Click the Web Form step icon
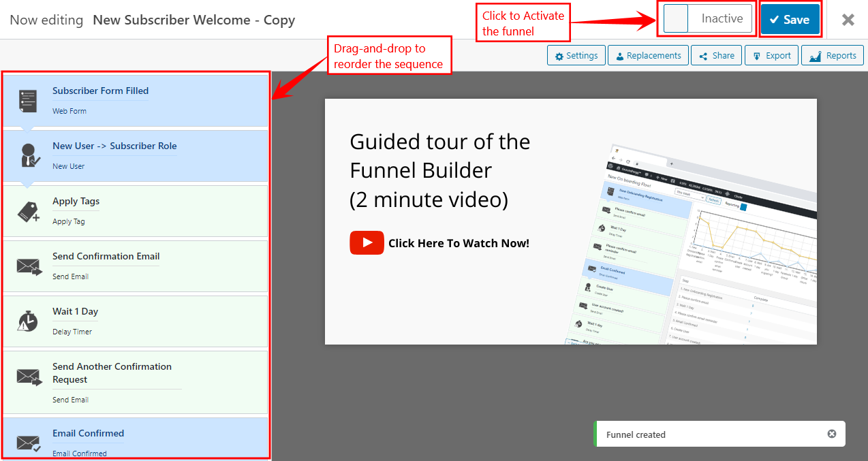Screen dimensions: 868x461 27,101
